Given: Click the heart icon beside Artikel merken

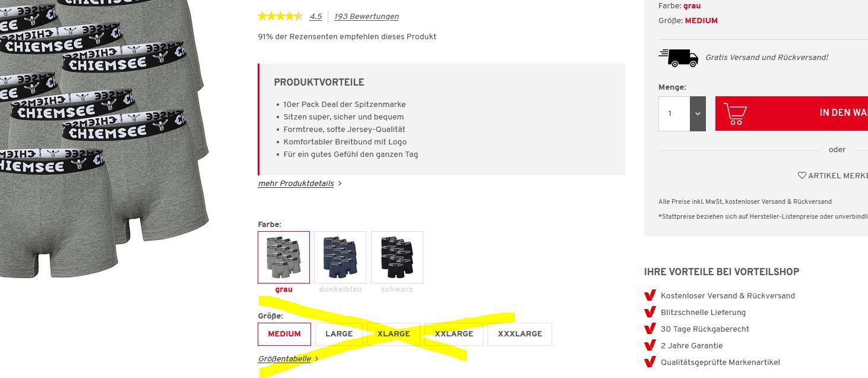Looking at the screenshot, I should tap(802, 175).
